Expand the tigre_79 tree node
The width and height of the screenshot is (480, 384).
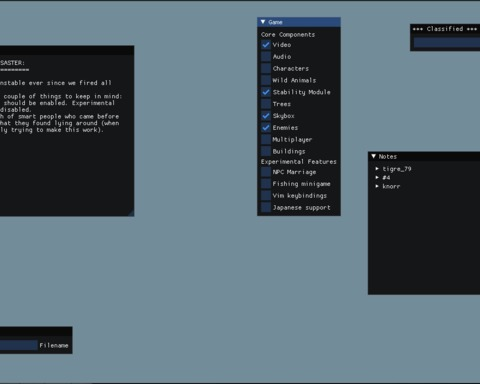[377, 169]
